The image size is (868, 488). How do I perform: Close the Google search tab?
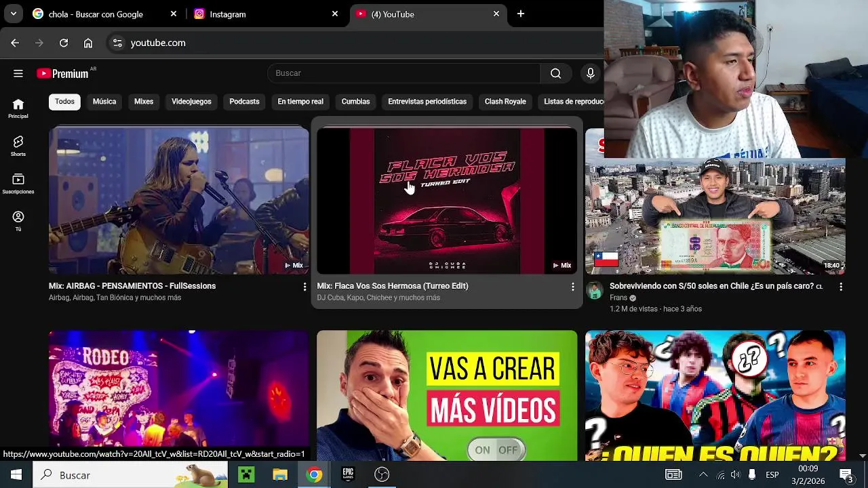click(x=173, y=14)
